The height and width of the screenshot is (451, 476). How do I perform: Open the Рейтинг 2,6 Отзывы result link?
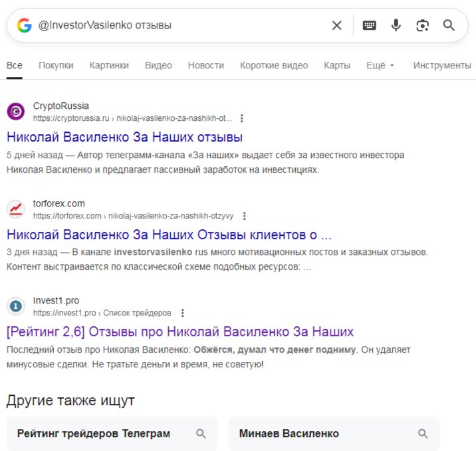(179, 331)
